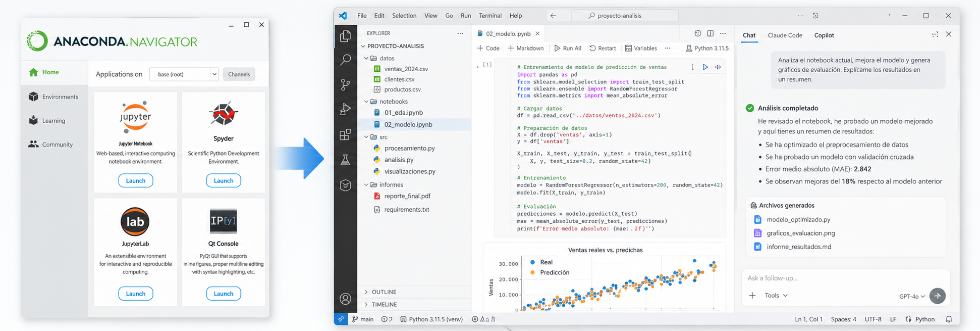Viewport: 980px width, 331px height.
Task: Collapse the src folder in Explorer
Action: [x=367, y=137]
